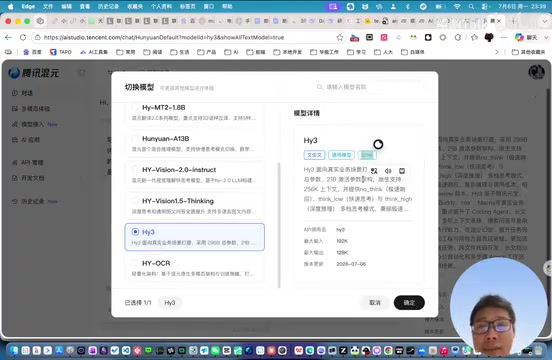
Task: Open the Edge favorites toolbar icon
Action: pos(474,37)
